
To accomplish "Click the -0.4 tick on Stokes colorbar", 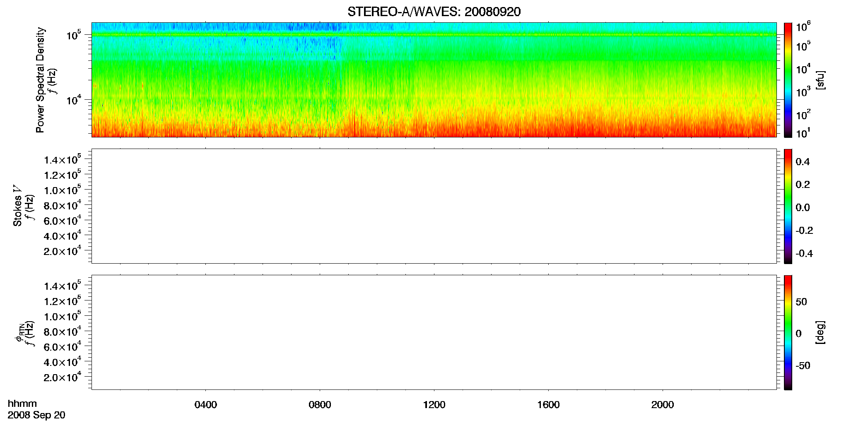I will coord(804,254).
